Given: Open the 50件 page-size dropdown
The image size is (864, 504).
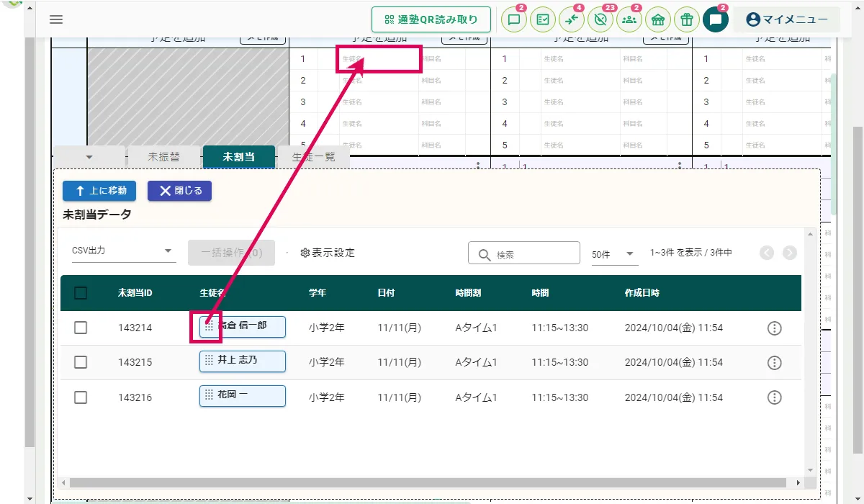Looking at the screenshot, I should click(614, 254).
